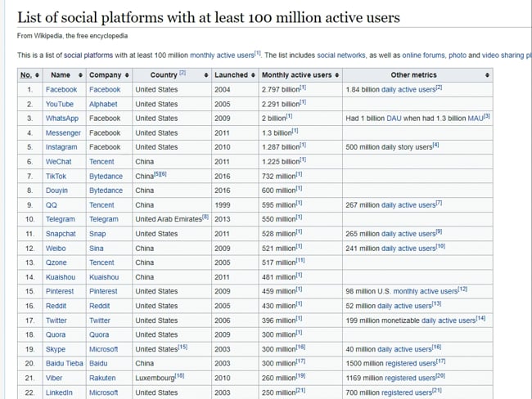This screenshot has width=532, height=399.
Task: Open the LinkedIn article link
Action: click(59, 393)
